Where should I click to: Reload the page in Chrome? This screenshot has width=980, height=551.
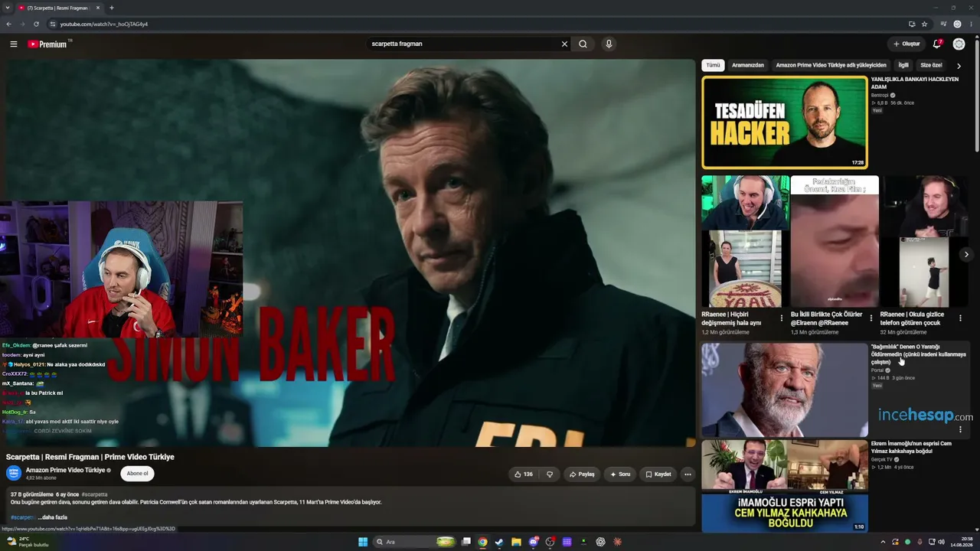point(36,24)
